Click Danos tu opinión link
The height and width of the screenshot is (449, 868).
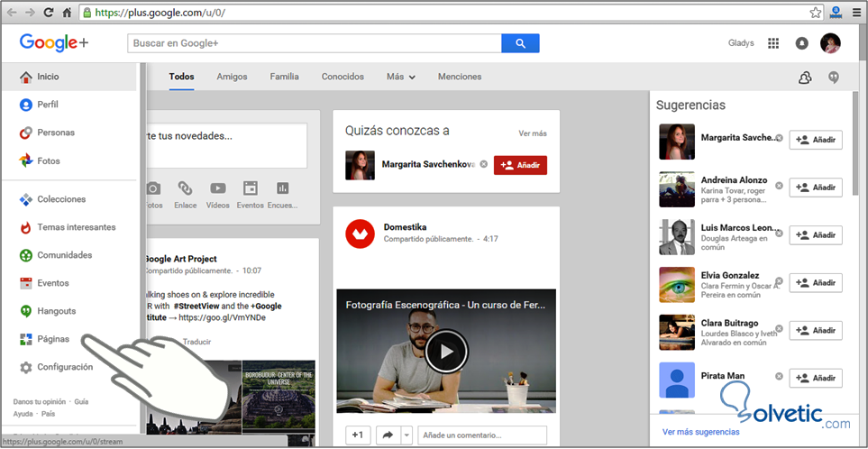(40, 402)
